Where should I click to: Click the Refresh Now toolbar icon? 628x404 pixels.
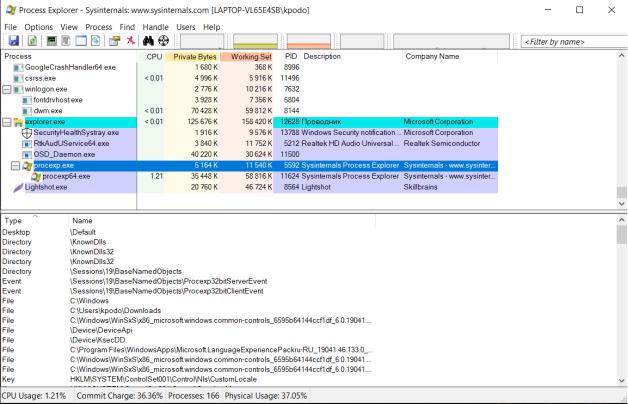point(32,41)
